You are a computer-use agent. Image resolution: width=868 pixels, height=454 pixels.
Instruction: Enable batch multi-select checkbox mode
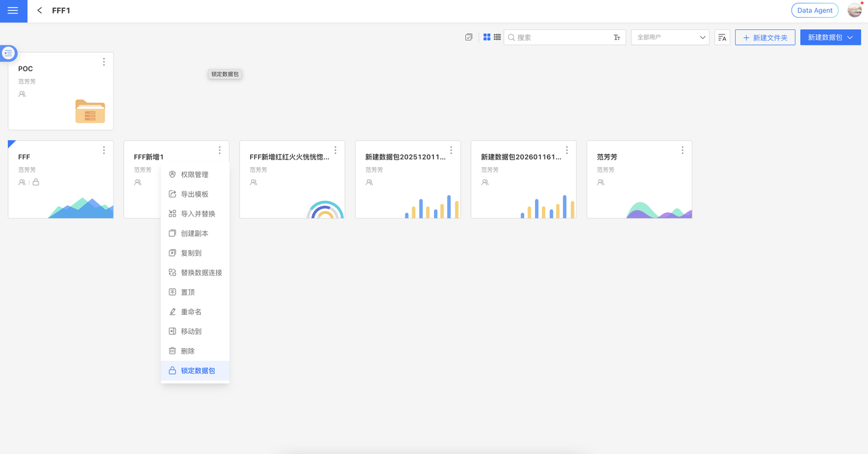point(469,37)
